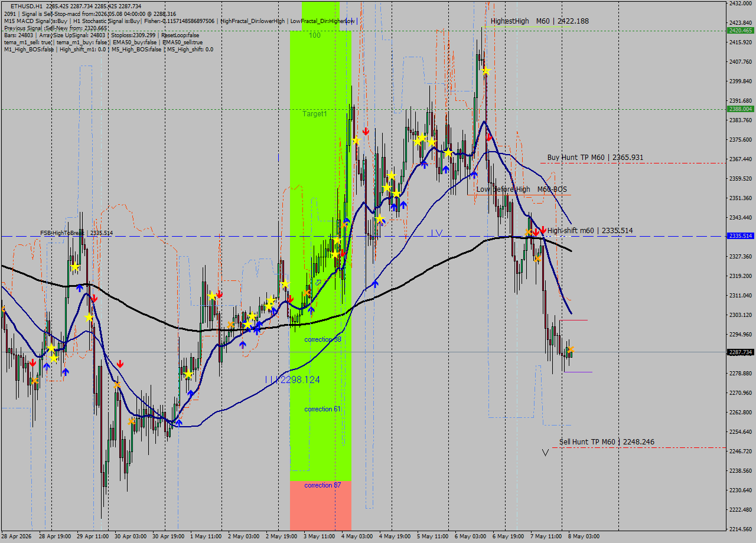Click the green 2388.004 price tag on the axis

(x=741, y=109)
